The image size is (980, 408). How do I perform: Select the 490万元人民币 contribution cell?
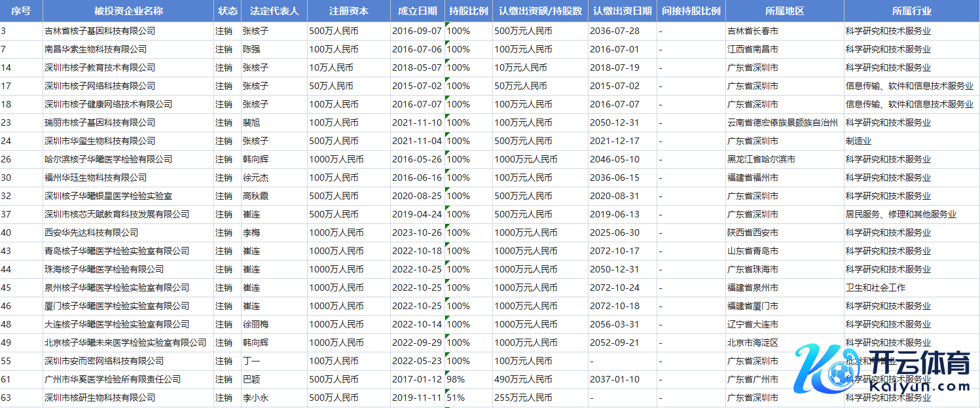pos(523,379)
